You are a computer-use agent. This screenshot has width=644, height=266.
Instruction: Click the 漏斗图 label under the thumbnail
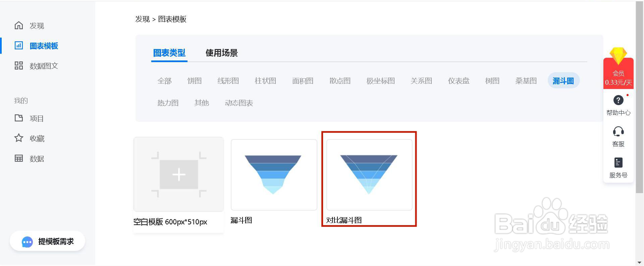(x=241, y=220)
